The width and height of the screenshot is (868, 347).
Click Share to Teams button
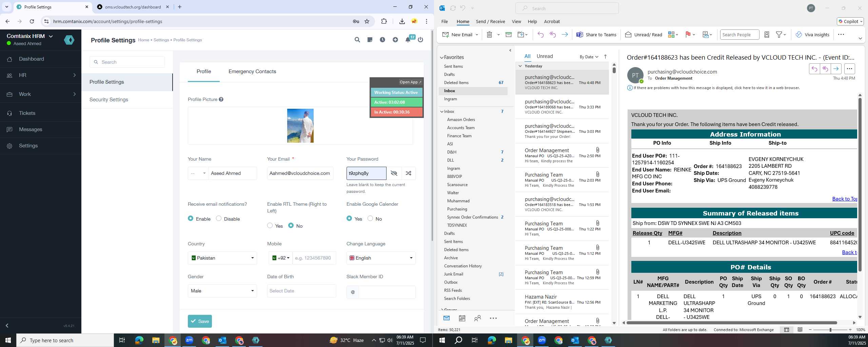[596, 35]
